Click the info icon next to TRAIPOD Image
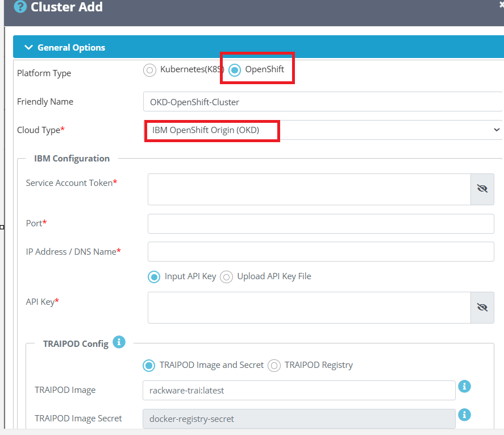504x435 pixels. tap(464, 386)
